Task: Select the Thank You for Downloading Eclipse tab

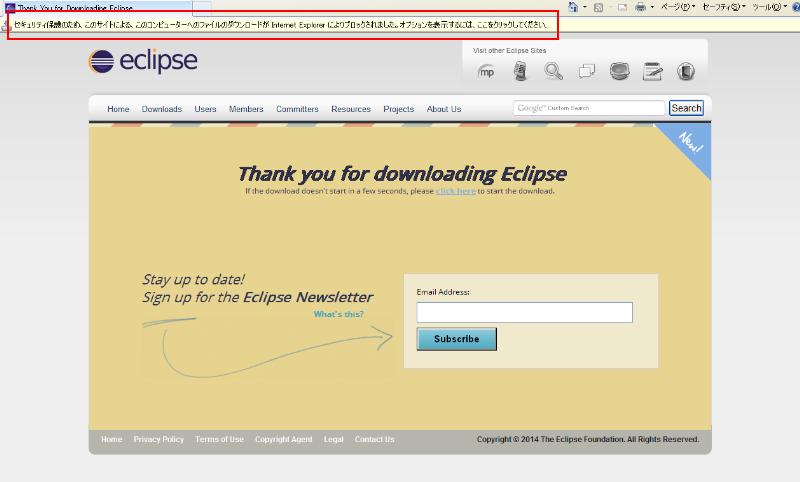Action: click(98, 7)
